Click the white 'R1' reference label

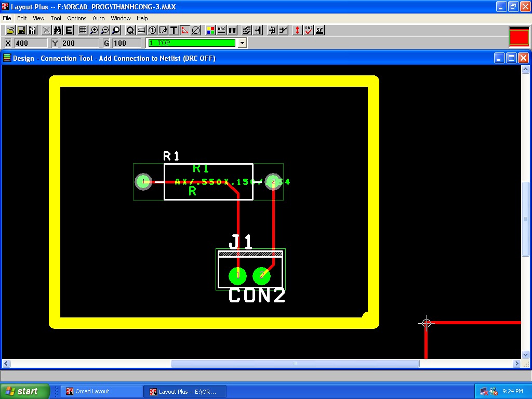(171, 156)
